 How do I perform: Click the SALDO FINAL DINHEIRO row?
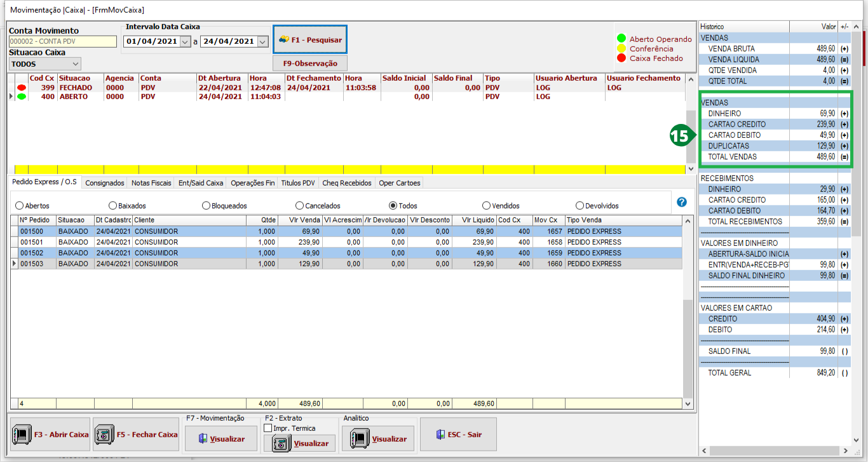point(775,275)
